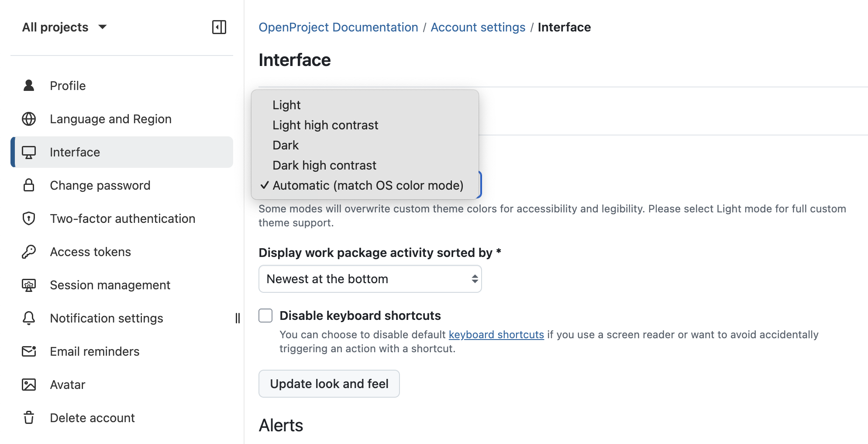Click the Delete account trash icon
The width and height of the screenshot is (868, 444).
click(x=29, y=418)
